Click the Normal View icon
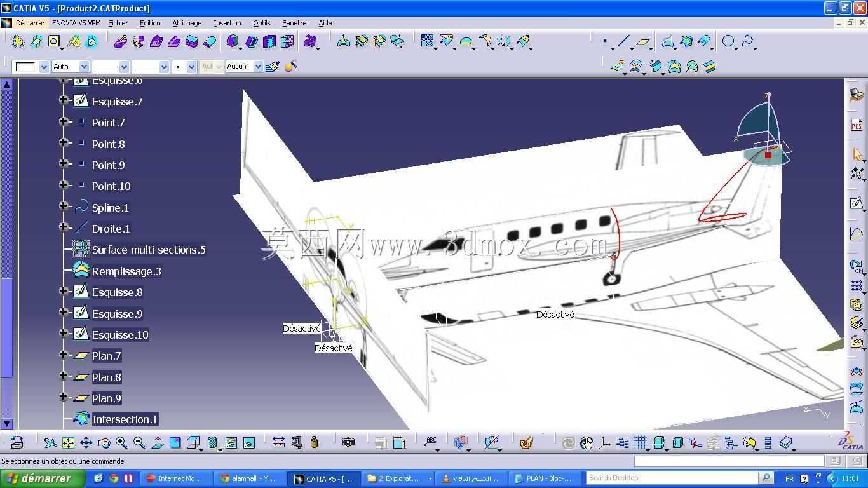The image size is (868, 488). click(157, 442)
